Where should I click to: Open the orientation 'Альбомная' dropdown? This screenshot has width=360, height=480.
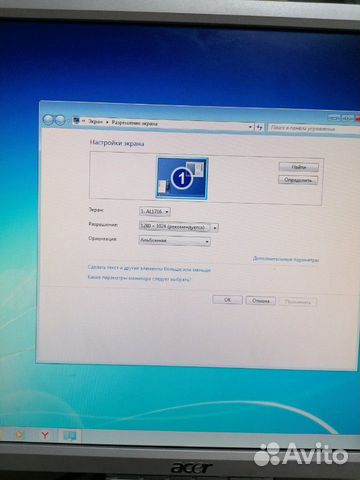[174, 240]
